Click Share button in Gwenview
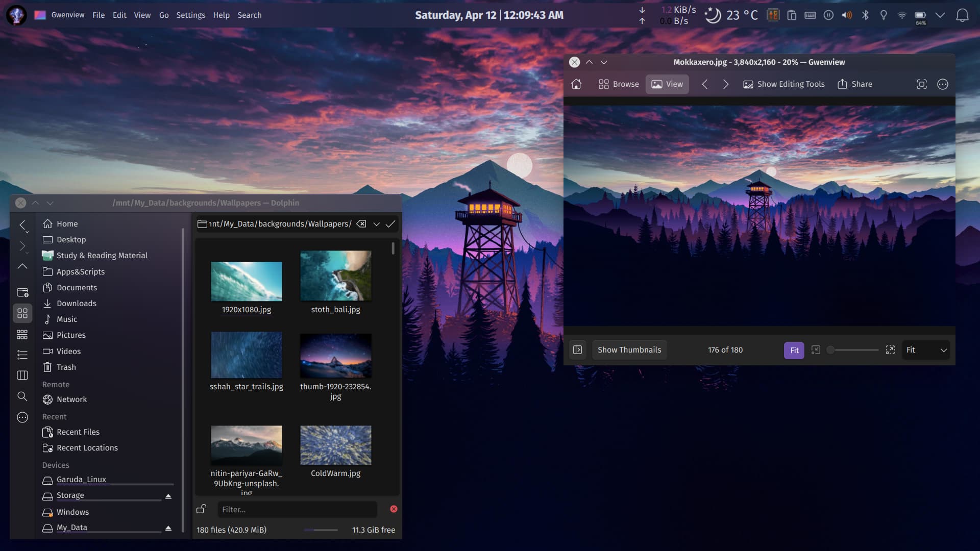The image size is (980, 551). [855, 84]
